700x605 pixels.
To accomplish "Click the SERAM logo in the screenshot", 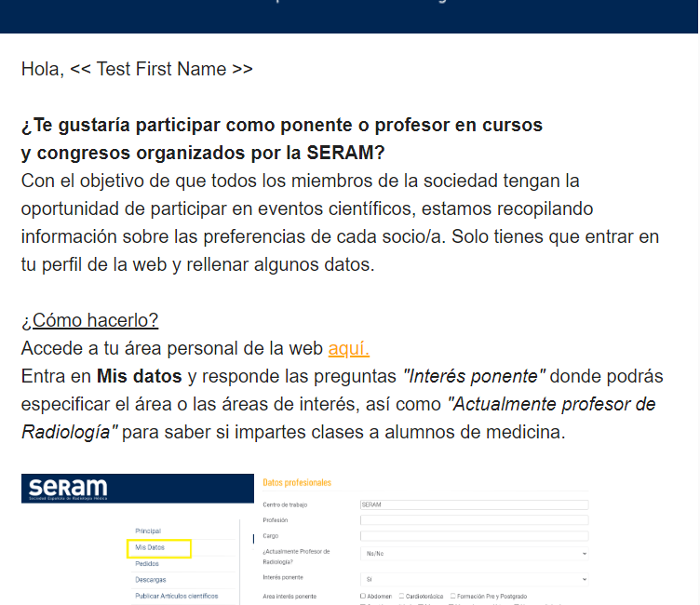I will 68,488.
